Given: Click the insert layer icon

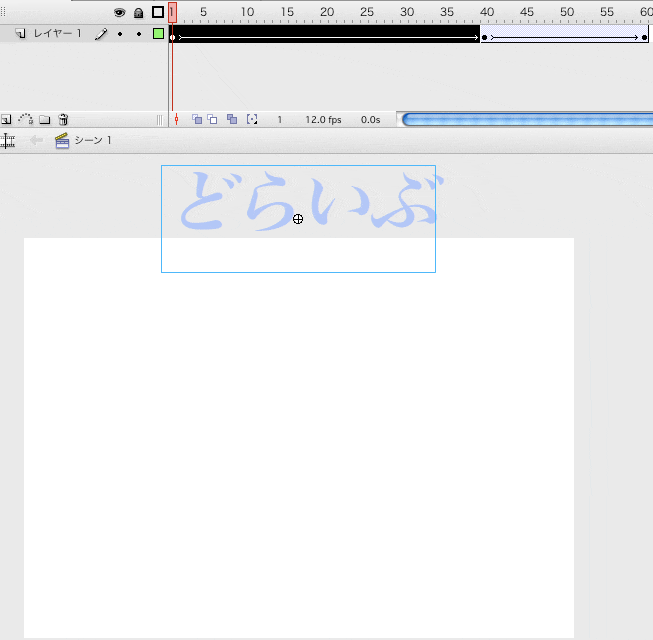Looking at the screenshot, I should point(6,120).
